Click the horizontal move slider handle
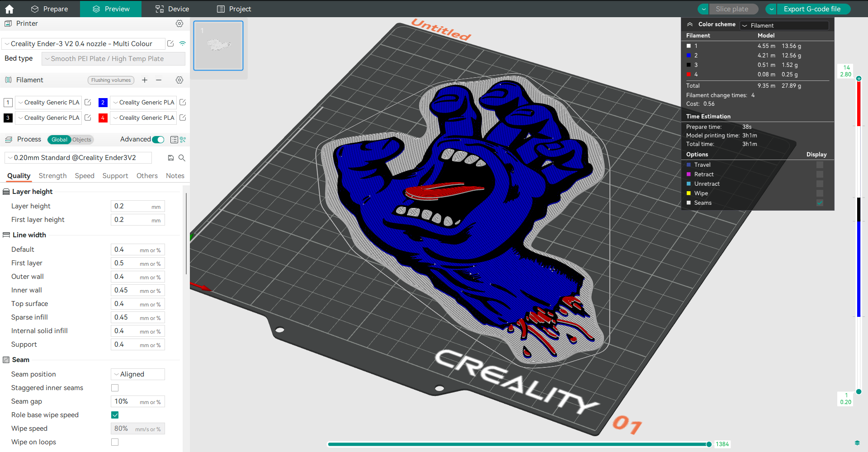Image resolution: width=868 pixels, height=452 pixels. pos(709,444)
